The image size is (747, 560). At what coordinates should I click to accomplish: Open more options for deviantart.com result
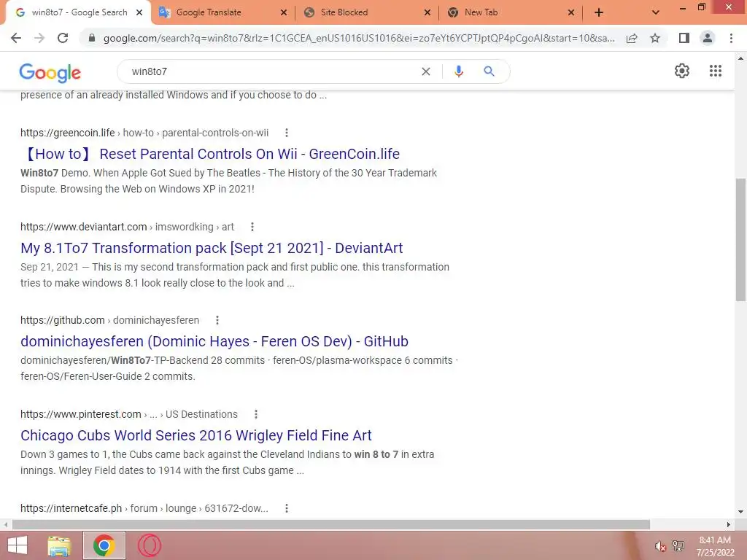pyautogui.click(x=252, y=227)
